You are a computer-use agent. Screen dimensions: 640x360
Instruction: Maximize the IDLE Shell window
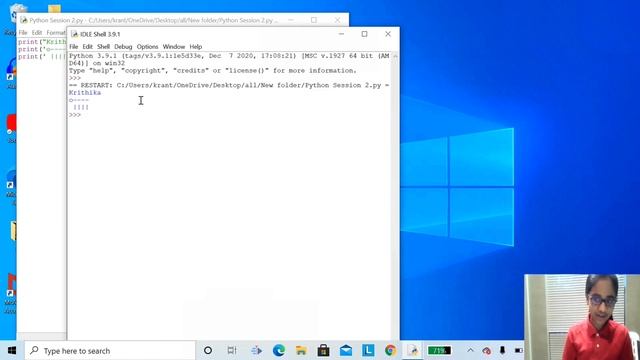364,34
